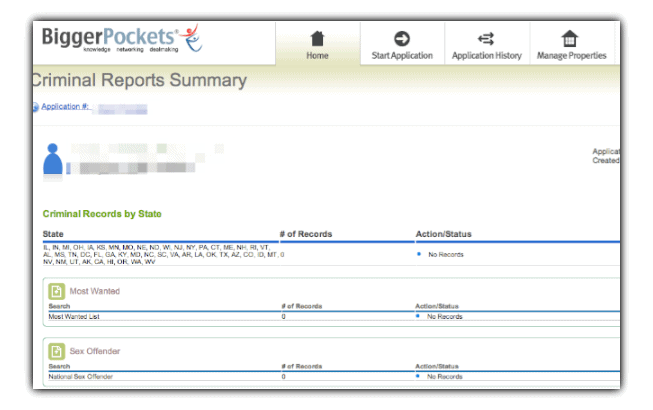Viewport: 653px width, 410px height.
Task: Select the Start Application tab label
Action: [402, 56]
